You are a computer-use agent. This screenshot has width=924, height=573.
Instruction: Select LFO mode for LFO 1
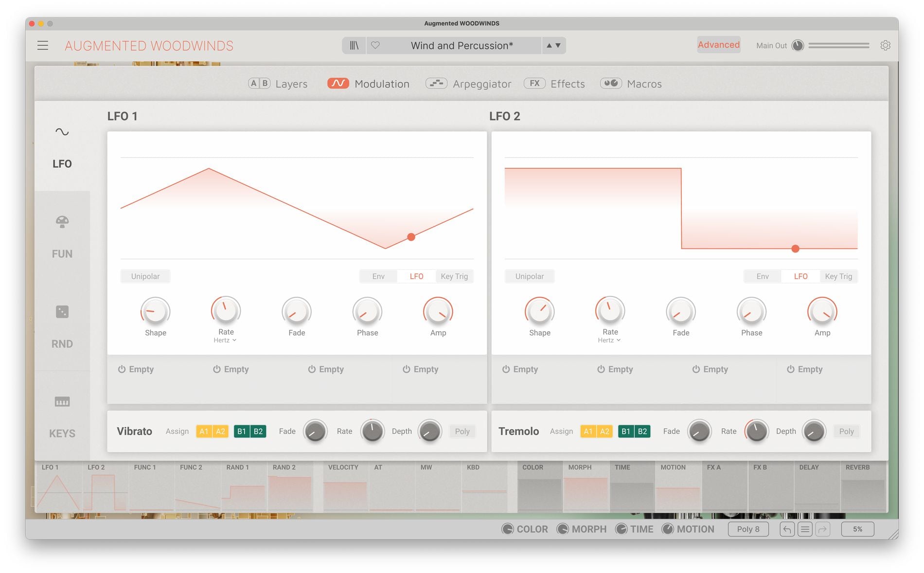(416, 276)
